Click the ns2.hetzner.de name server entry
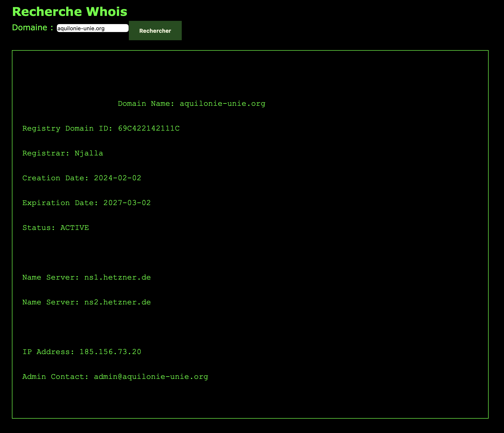Viewport: 504px width, 433px height. 117,302
